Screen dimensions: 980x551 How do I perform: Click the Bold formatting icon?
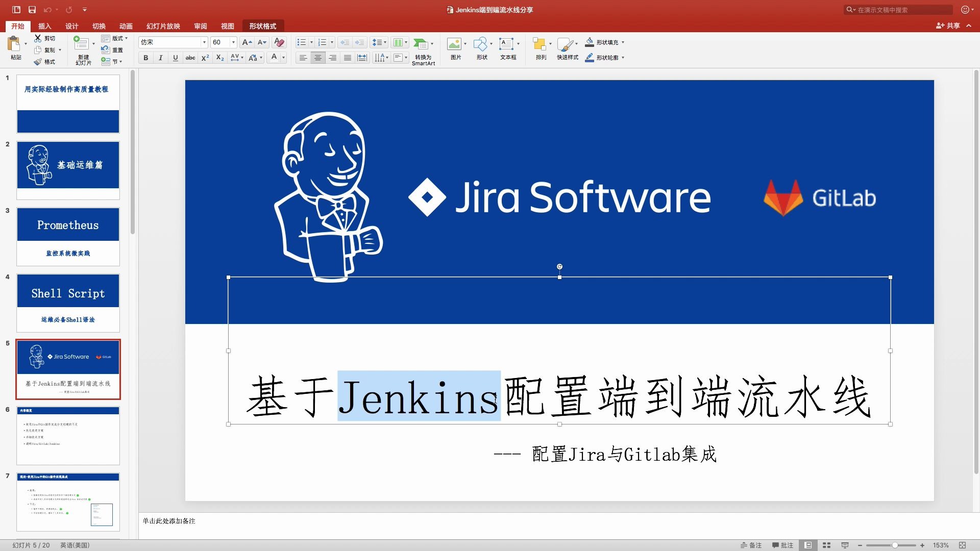[145, 57]
